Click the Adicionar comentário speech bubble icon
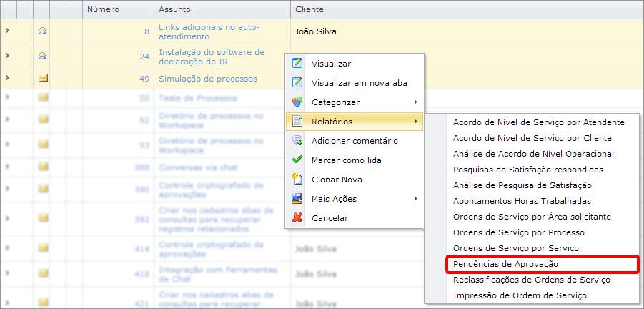This screenshot has height=309, width=644. pyautogui.click(x=297, y=141)
